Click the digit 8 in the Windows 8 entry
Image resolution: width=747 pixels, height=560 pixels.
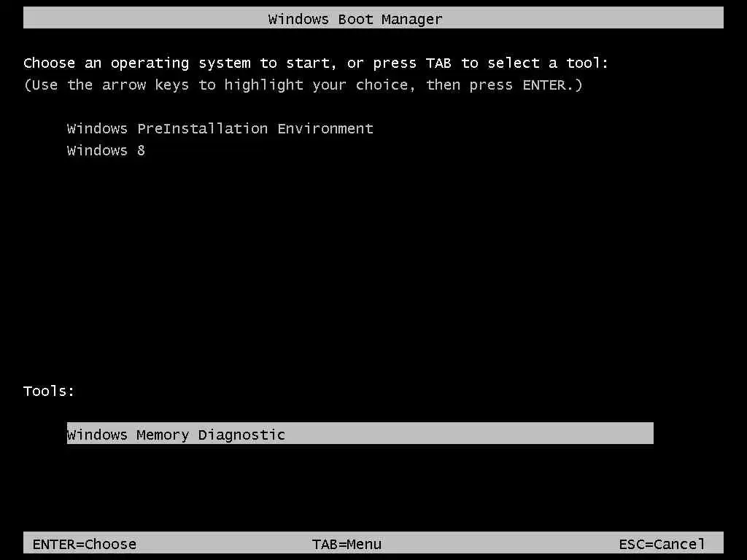(x=141, y=150)
